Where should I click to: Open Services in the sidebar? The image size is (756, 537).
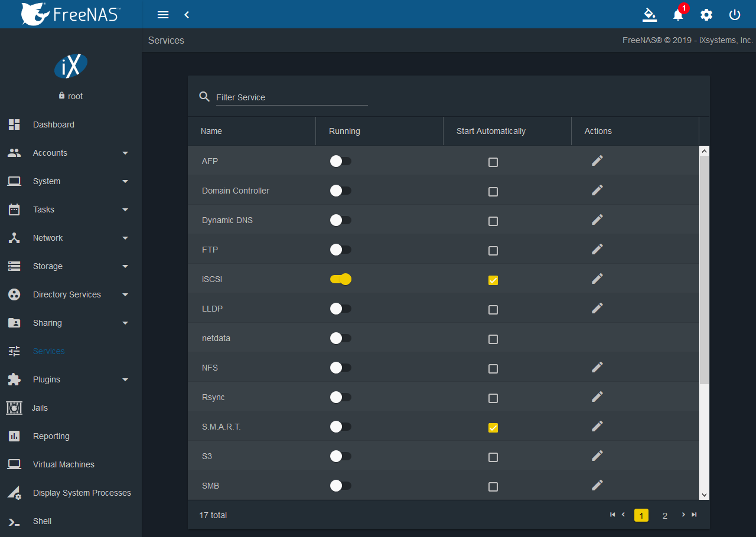(x=71, y=351)
